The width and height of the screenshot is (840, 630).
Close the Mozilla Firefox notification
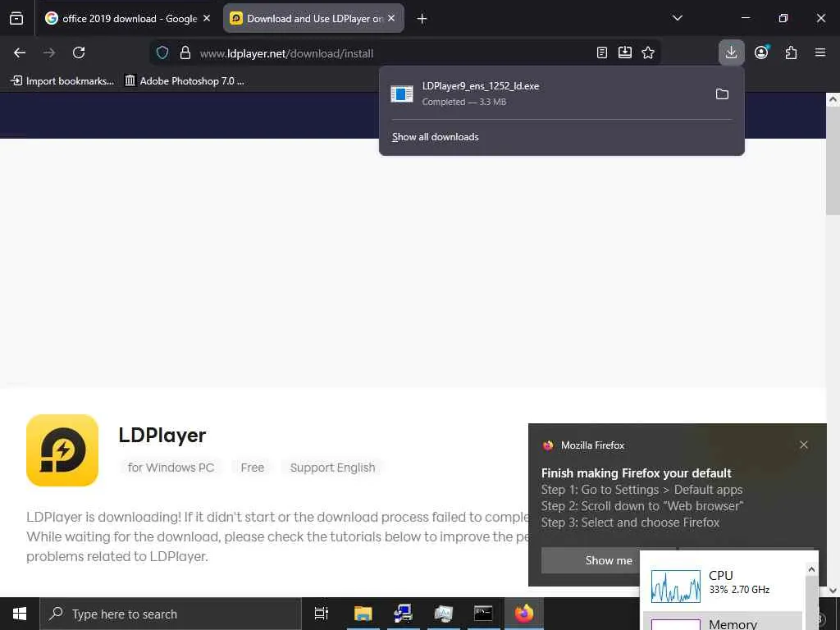coord(804,445)
